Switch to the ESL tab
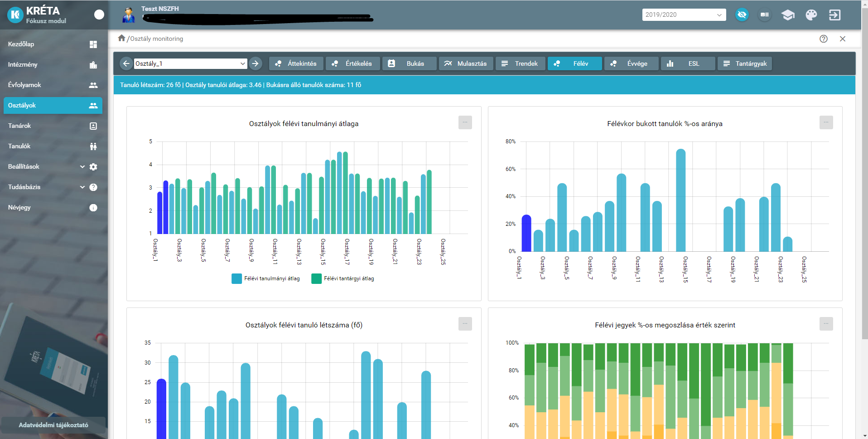This screenshot has width=868, height=439. click(688, 63)
